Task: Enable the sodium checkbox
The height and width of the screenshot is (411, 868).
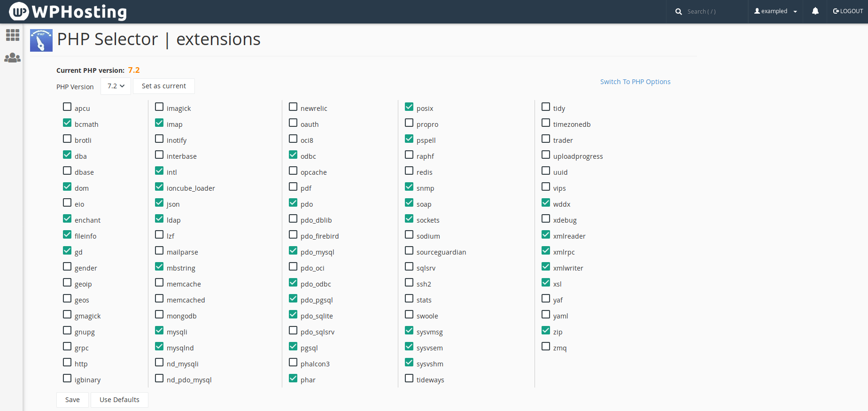Action: (x=409, y=235)
